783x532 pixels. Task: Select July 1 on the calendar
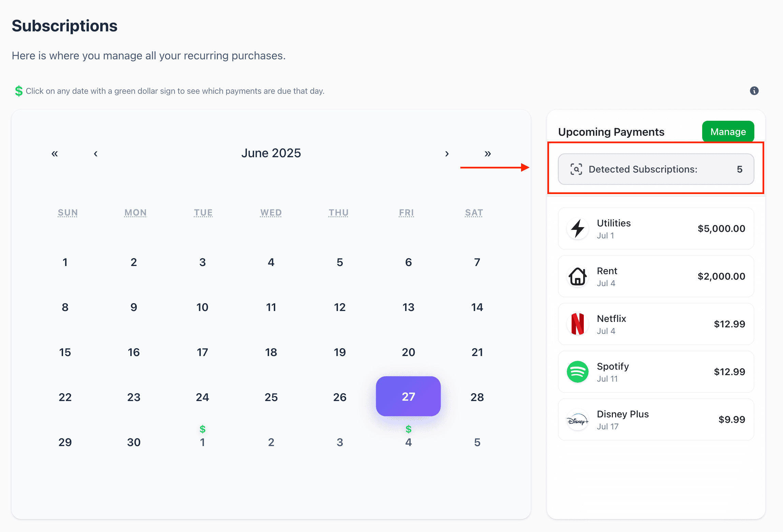(x=203, y=442)
